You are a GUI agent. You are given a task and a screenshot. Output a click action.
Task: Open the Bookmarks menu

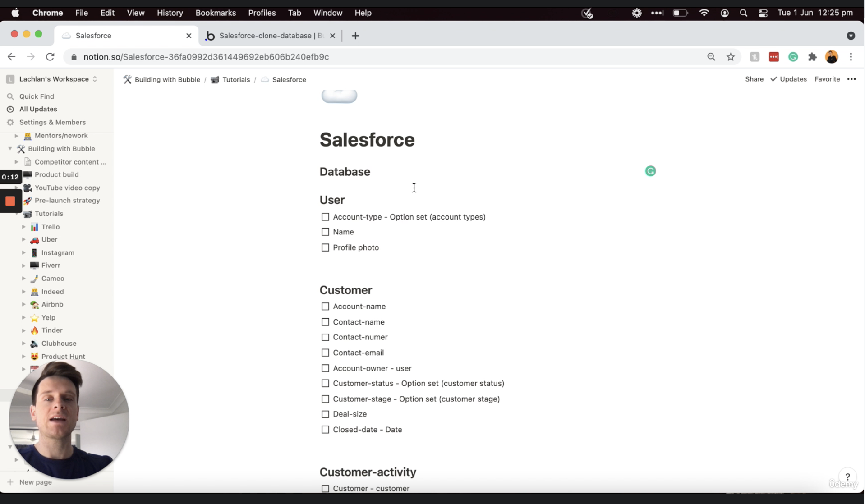(x=216, y=13)
